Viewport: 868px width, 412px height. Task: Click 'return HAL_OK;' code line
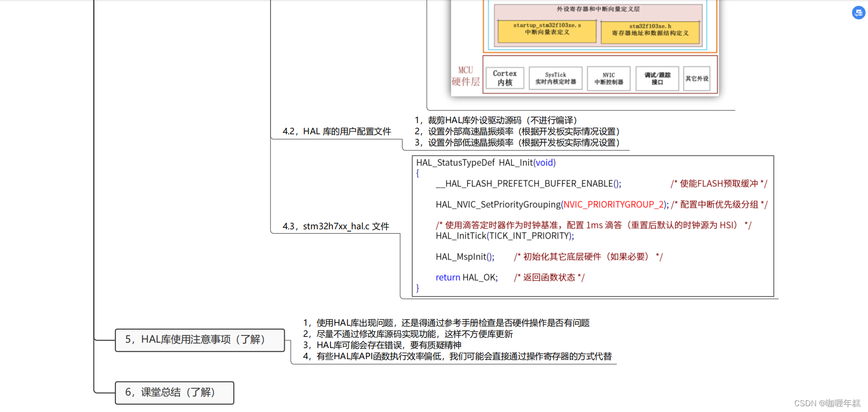466,278
